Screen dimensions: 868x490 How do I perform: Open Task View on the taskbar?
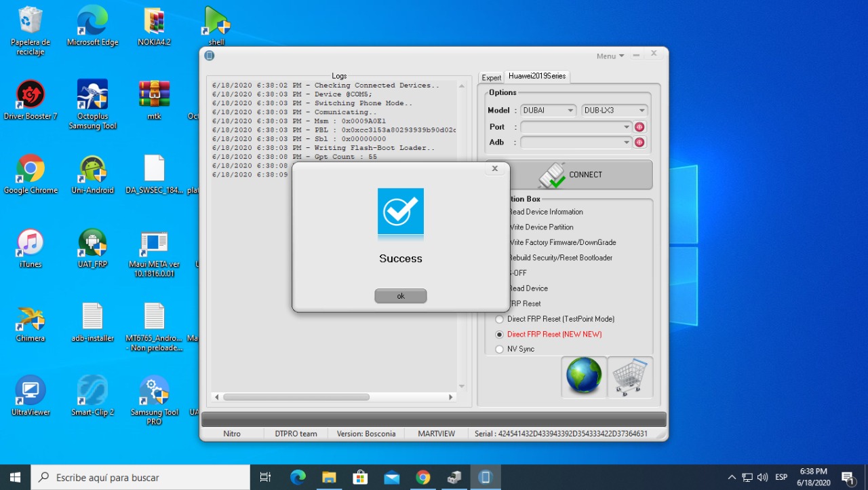(266, 477)
